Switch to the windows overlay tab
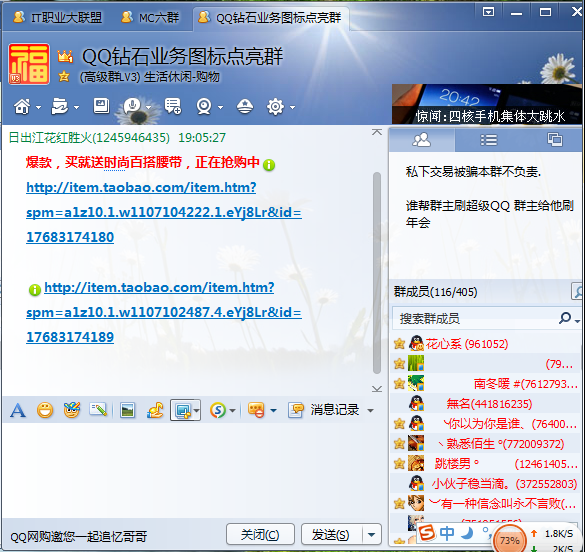The image size is (585, 552). pyautogui.click(x=554, y=139)
